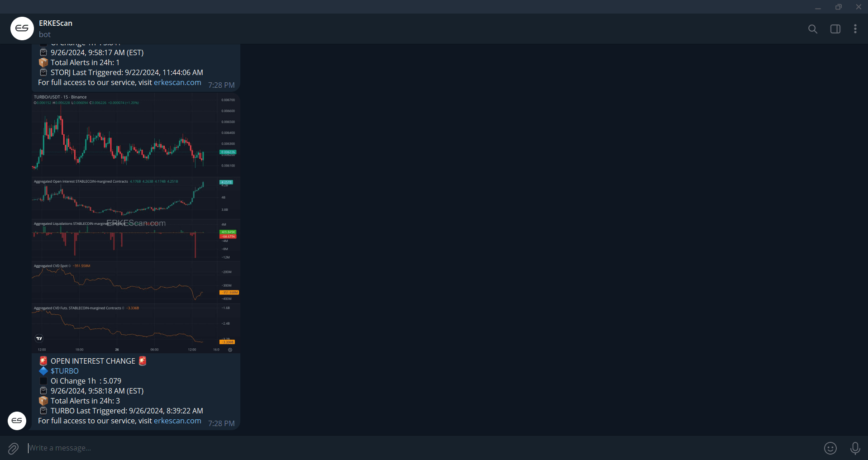Select 'Oi Change 1h : 5.079' line
Image resolution: width=868 pixels, height=460 pixels.
coord(86,381)
